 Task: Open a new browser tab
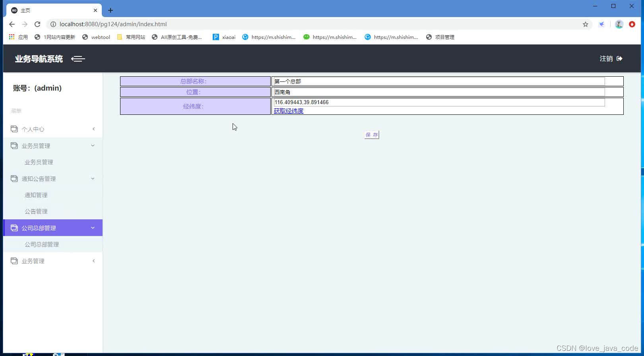(111, 10)
